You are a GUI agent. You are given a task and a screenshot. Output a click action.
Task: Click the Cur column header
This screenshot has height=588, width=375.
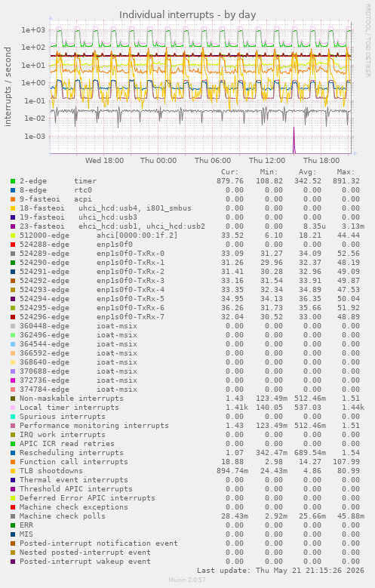(x=230, y=172)
